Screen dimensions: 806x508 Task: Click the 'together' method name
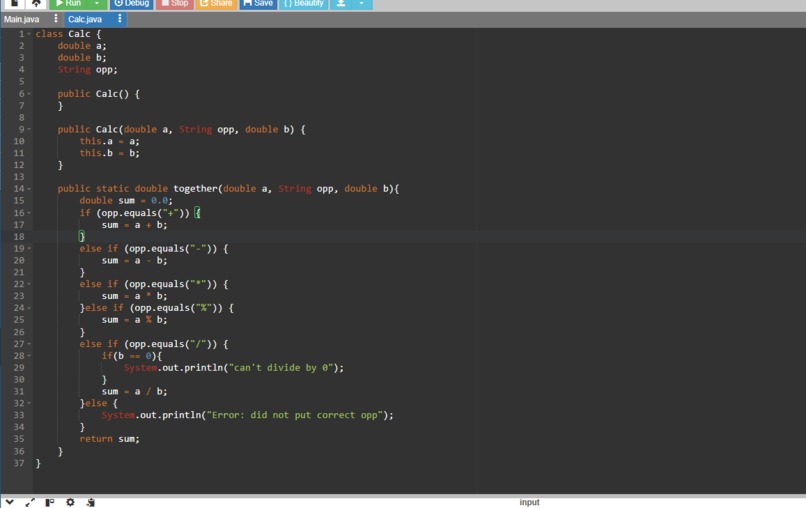pyautogui.click(x=195, y=189)
